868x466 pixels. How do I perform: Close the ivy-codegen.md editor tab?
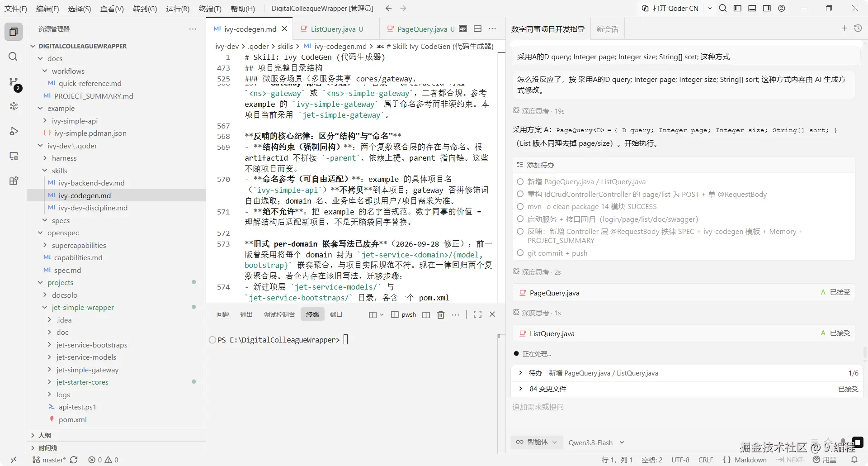[x=284, y=29]
